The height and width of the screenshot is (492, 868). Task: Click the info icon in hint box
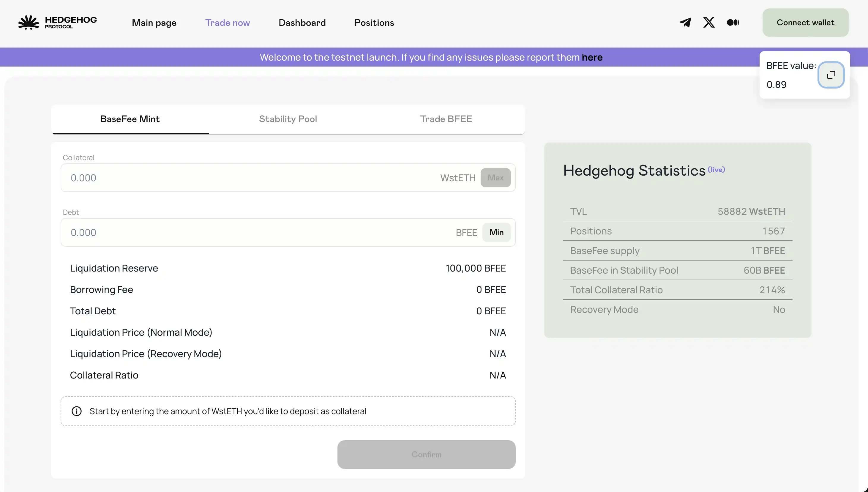(77, 411)
